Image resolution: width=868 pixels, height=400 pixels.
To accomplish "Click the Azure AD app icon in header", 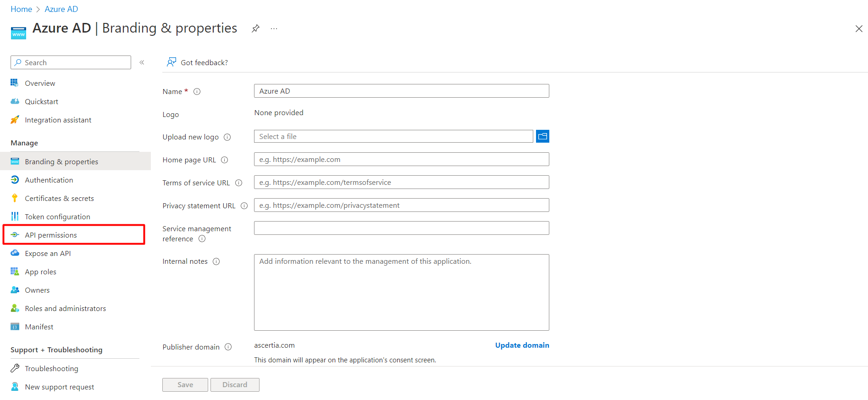I will pyautogui.click(x=18, y=33).
